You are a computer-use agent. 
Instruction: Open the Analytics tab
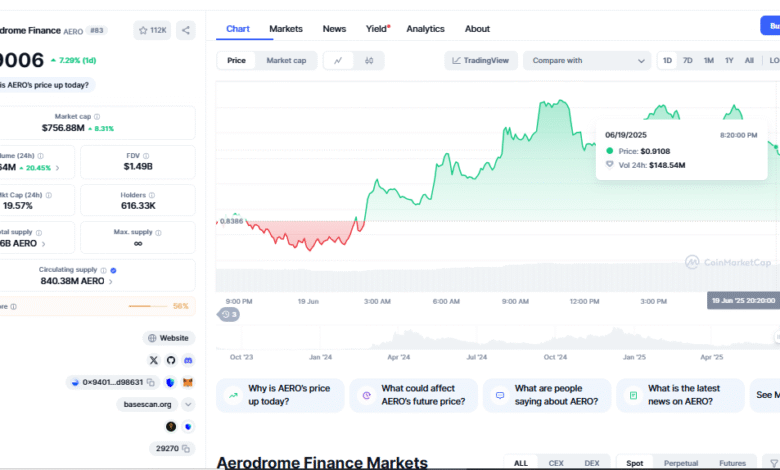(425, 29)
